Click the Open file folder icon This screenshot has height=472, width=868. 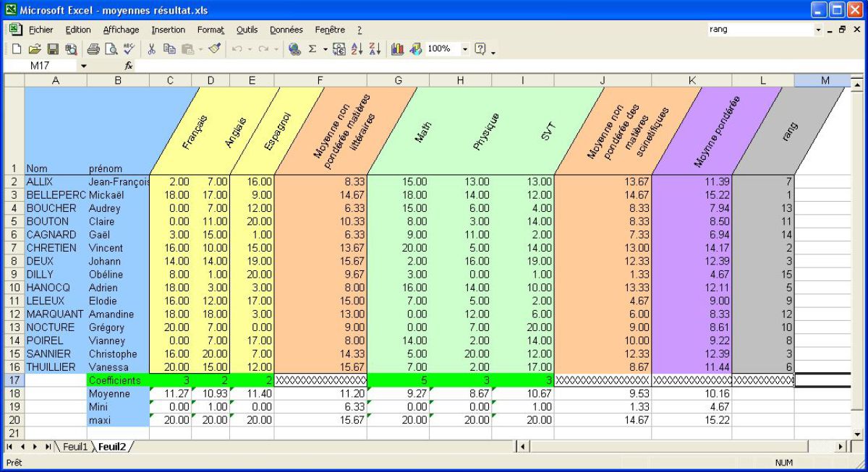[35, 49]
